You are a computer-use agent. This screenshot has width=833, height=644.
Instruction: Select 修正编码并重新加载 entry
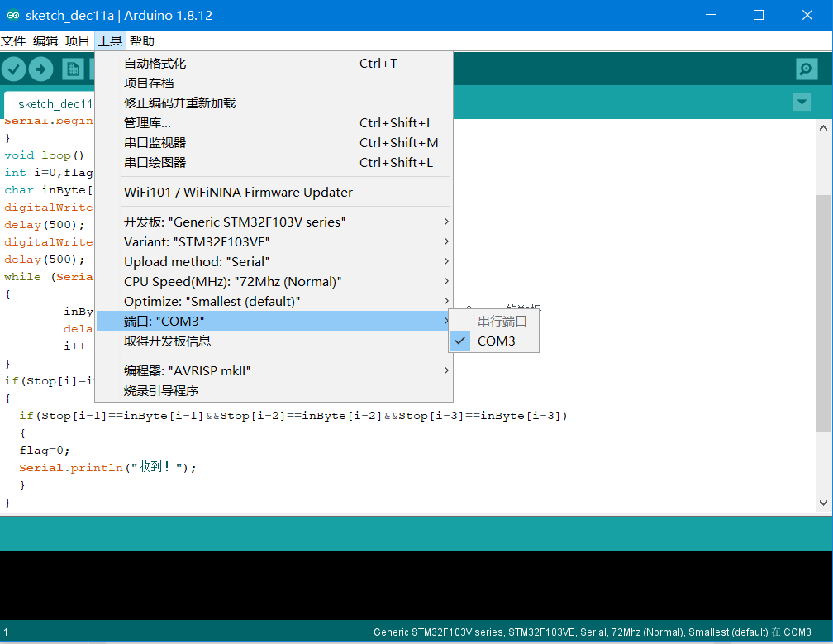274,103
